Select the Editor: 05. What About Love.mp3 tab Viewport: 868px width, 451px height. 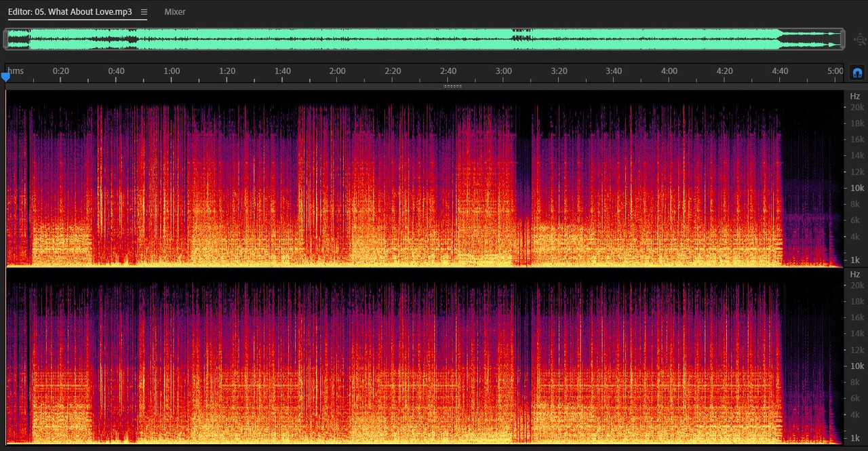70,12
